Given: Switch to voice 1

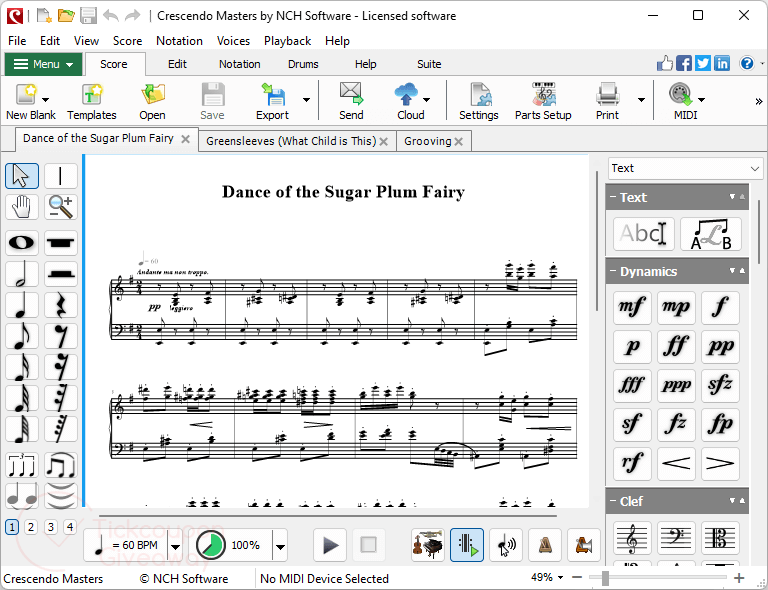Looking at the screenshot, I should (12, 527).
